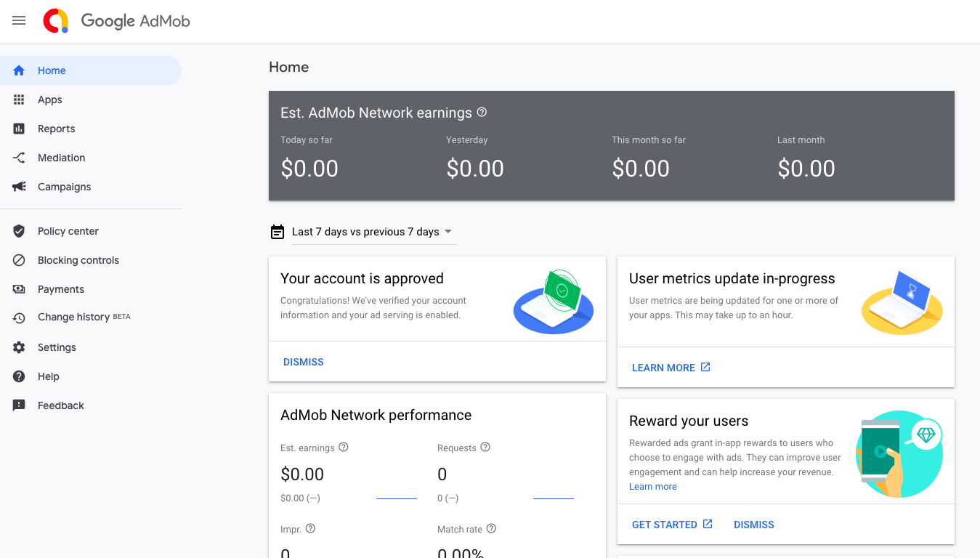Image resolution: width=980 pixels, height=558 pixels.
Task: Click LEARN MORE on user metrics card
Action: 663,368
